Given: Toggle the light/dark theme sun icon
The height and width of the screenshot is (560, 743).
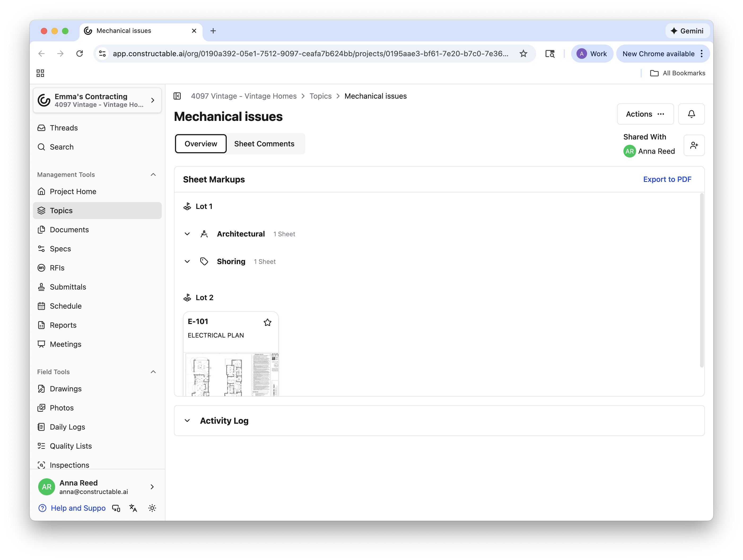Looking at the screenshot, I should (x=152, y=508).
